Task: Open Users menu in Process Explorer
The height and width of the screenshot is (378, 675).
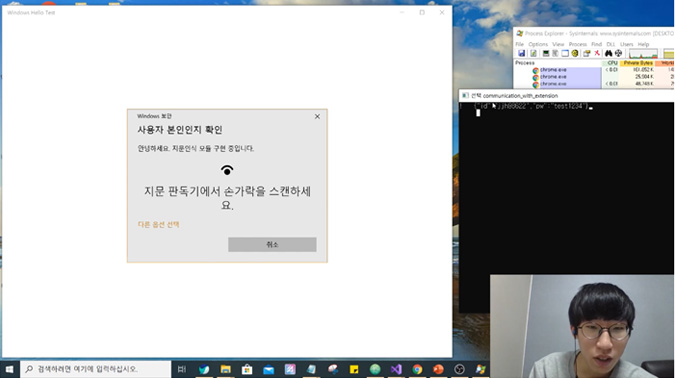Action: 627,44
